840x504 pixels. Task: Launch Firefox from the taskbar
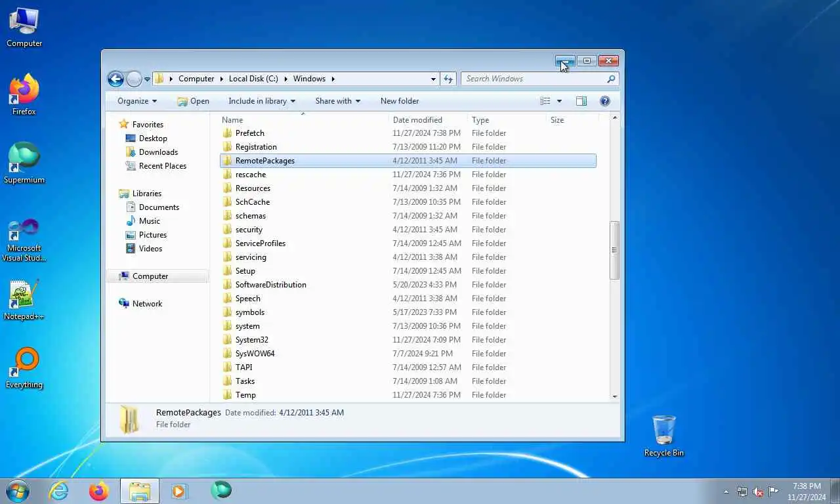pyautogui.click(x=99, y=491)
